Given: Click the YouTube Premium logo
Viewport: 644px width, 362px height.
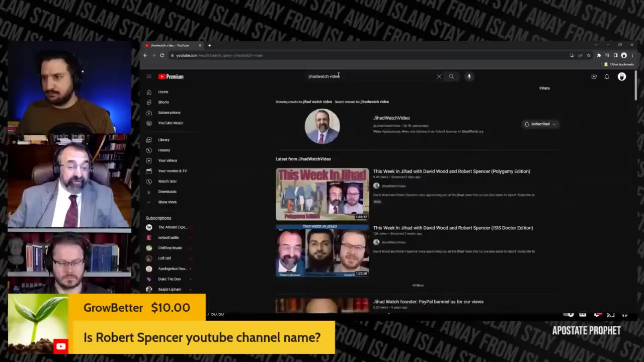Looking at the screenshot, I should click(x=171, y=76).
